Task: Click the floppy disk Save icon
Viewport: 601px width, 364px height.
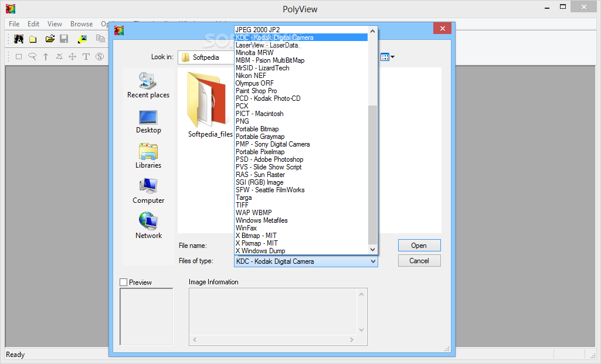Action: 64,39
